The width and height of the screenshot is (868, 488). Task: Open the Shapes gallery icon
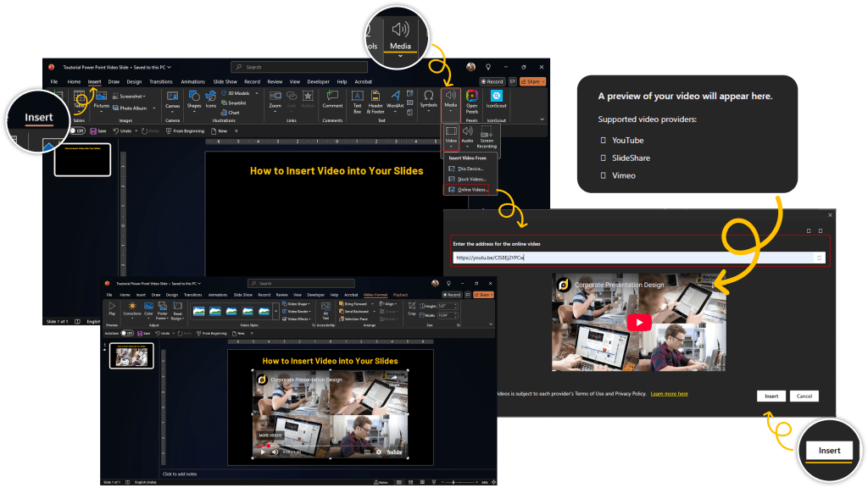click(x=194, y=97)
